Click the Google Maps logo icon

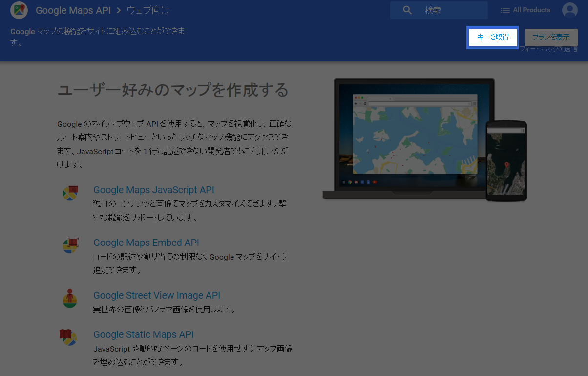click(19, 10)
